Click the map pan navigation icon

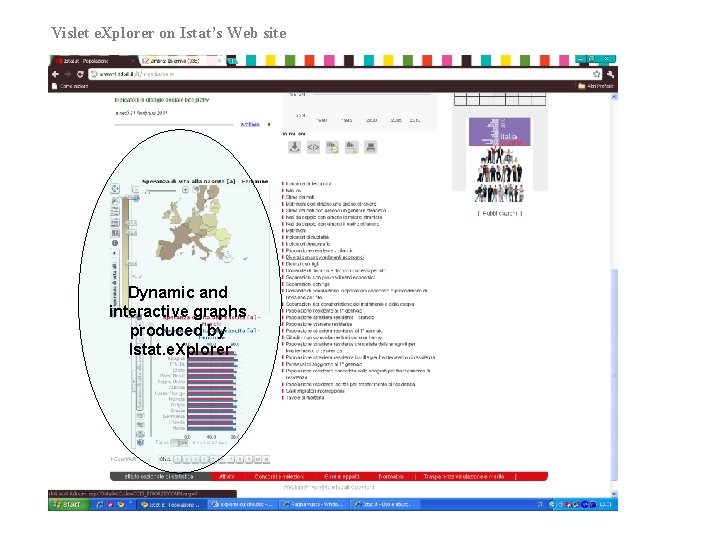[x=115, y=188]
